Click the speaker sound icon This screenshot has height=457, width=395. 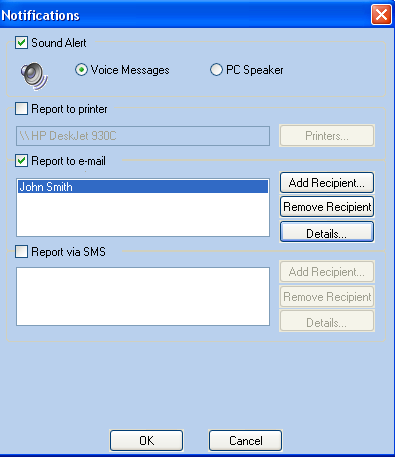point(34,76)
